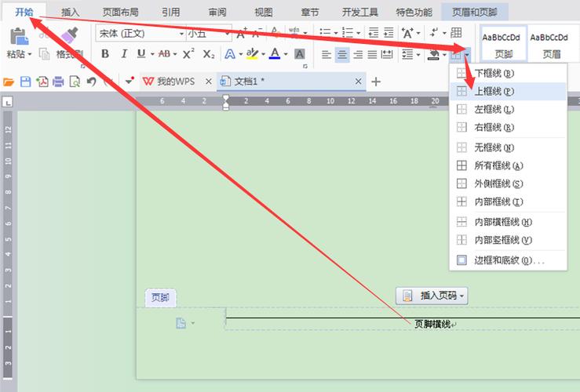Click the Print icon
580x392 pixels.
[x=58, y=82]
